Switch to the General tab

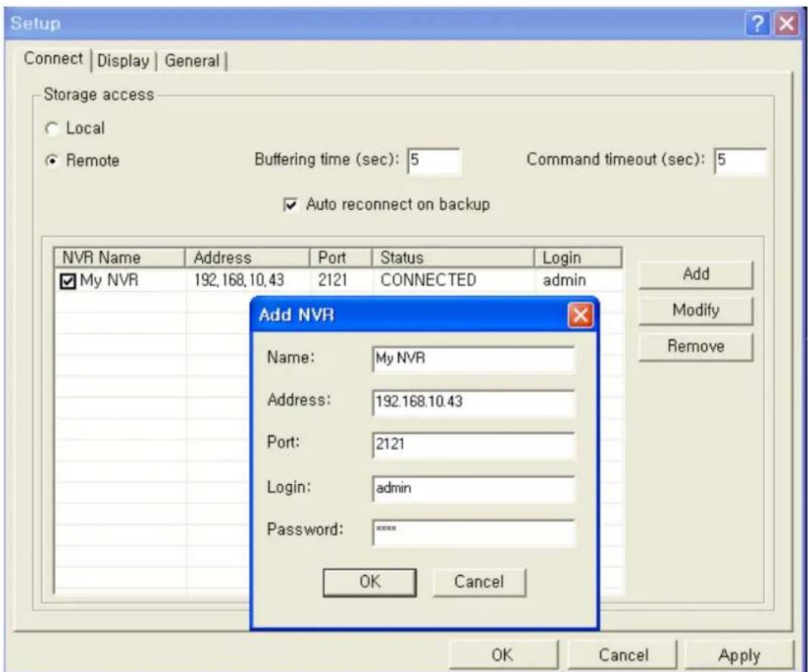[192, 61]
